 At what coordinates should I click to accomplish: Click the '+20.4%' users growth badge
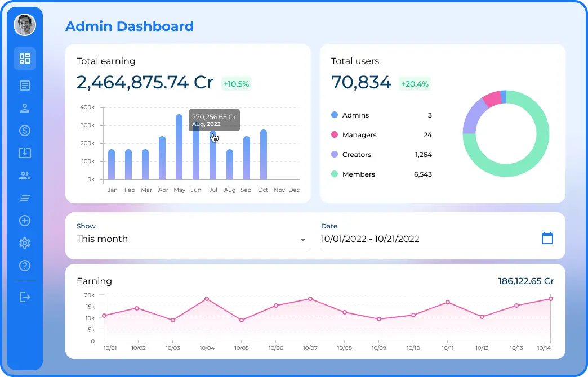coord(415,84)
